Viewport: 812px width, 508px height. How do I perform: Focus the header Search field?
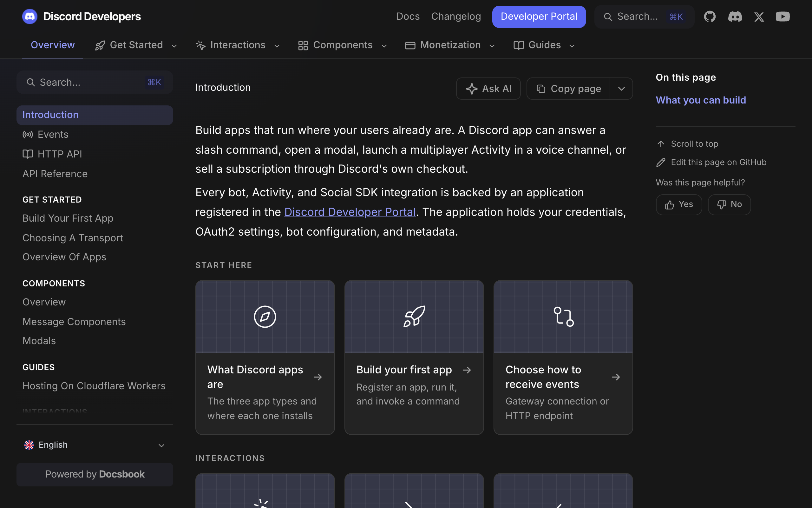pos(644,17)
